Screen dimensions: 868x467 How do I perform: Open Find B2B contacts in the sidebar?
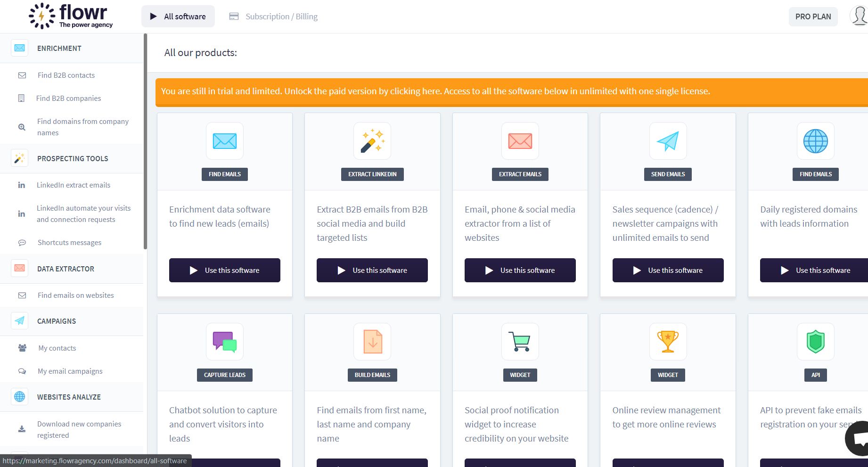point(66,75)
